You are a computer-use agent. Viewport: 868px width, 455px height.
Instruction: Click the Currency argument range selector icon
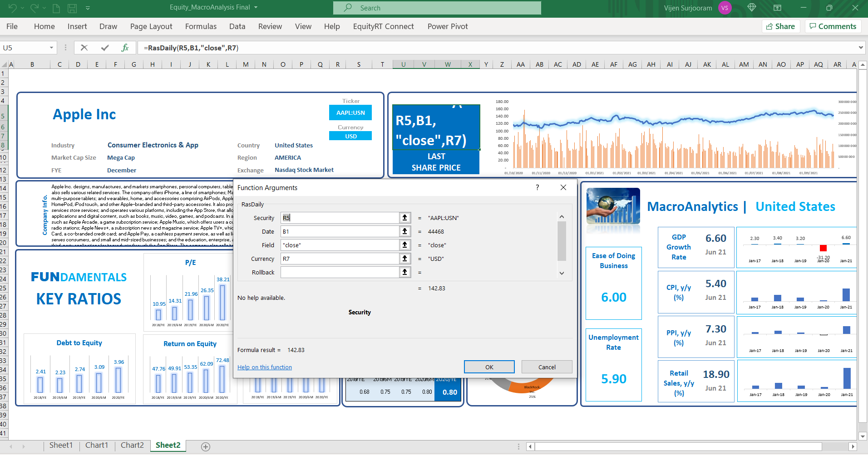(405, 259)
